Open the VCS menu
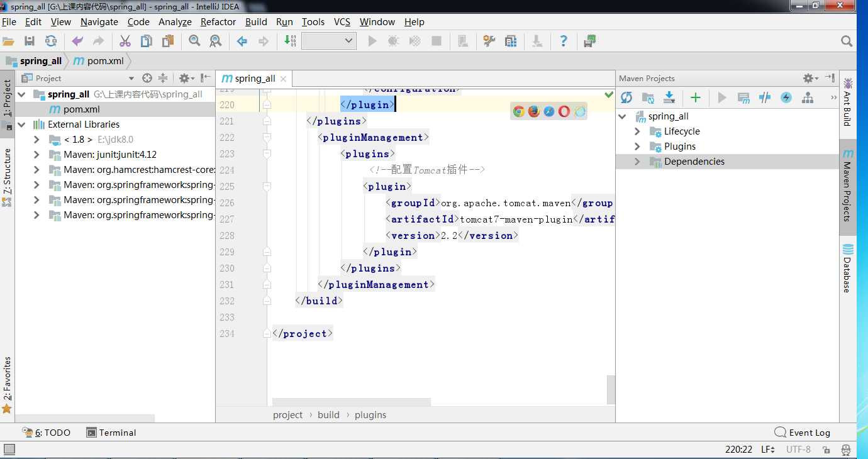This screenshot has width=868, height=459. pyautogui.click(x=342, y=21)
